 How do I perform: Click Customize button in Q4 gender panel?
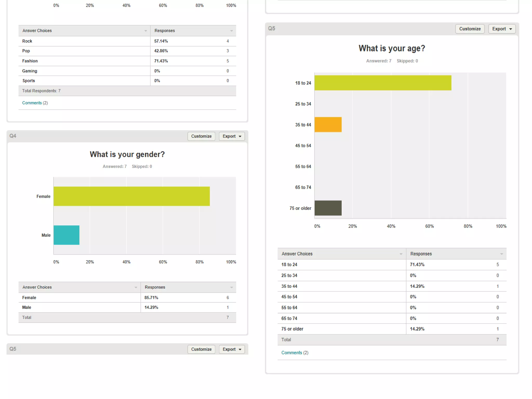click(x=201, y=136)
